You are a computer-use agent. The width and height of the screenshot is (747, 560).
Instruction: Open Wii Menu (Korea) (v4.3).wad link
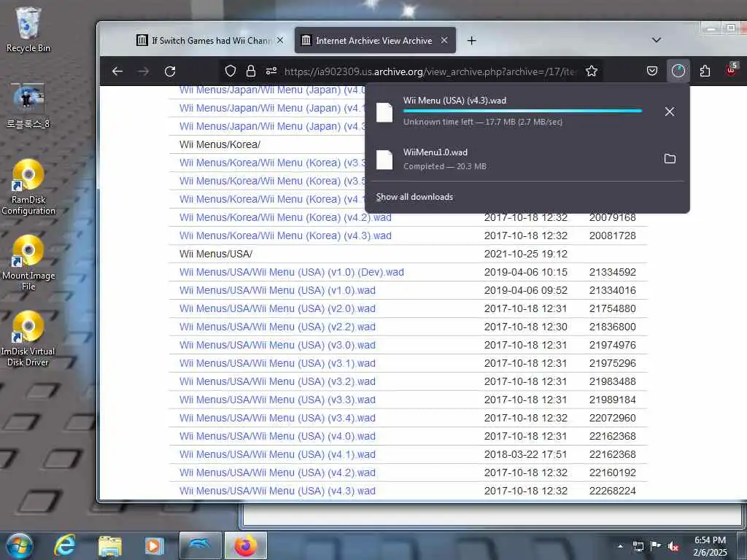[285, 236]
